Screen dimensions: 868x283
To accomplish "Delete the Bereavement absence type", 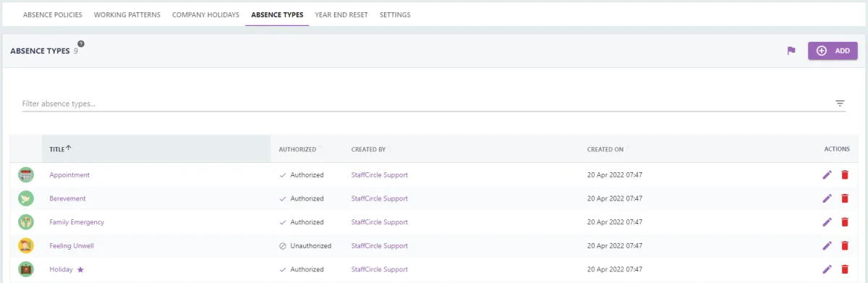I will coord(844,198).
